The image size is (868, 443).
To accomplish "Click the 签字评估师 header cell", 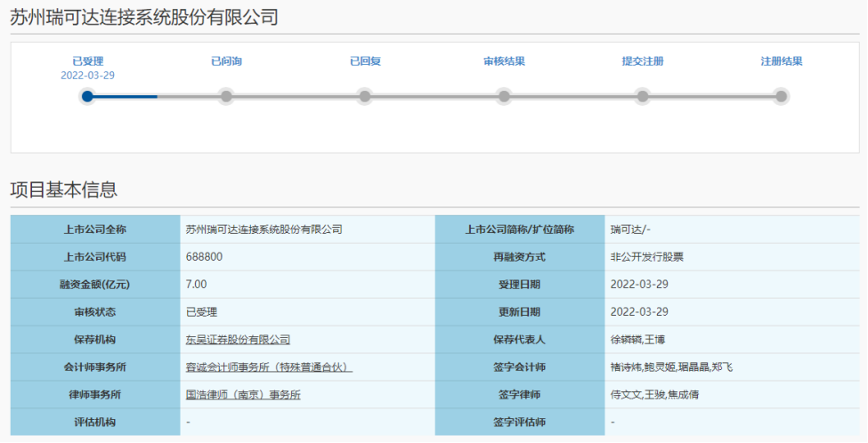I will pyautogui.click(x=520, y=422).
